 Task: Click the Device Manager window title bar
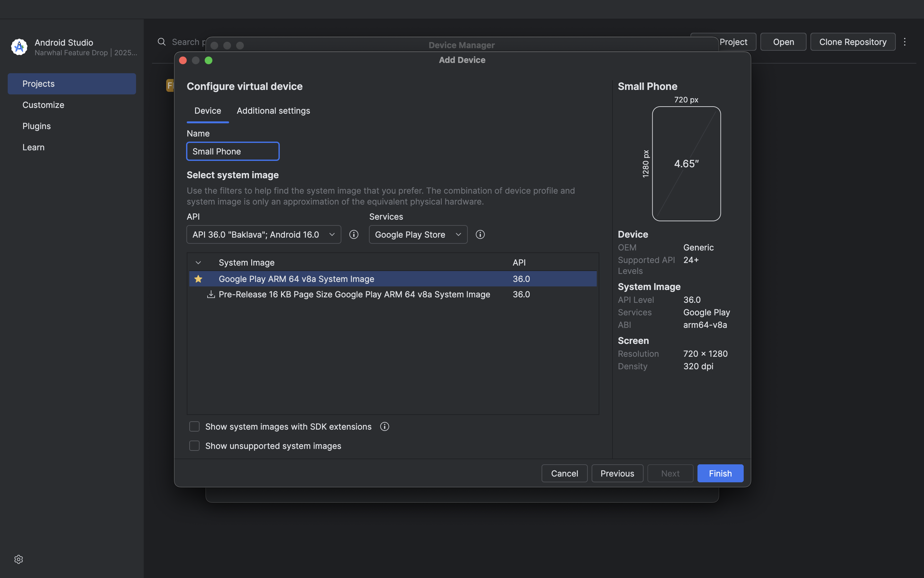(462, 45)
